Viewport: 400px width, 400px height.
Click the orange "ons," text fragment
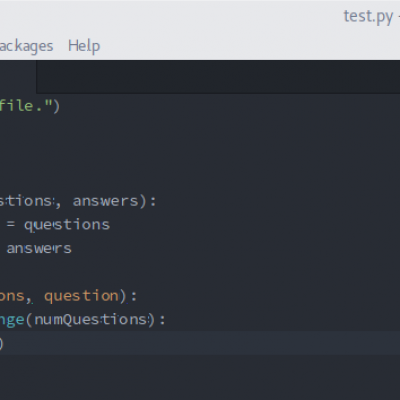(15, 296)
